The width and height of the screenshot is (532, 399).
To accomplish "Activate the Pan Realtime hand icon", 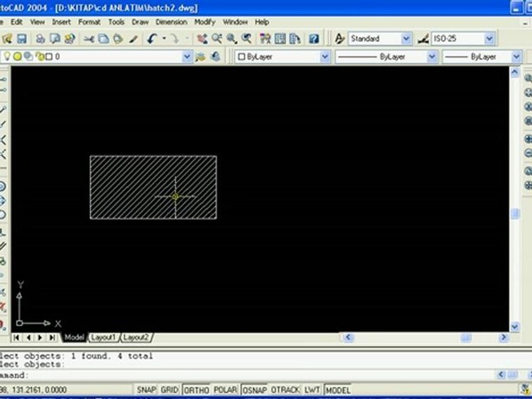I will [203, 39].
